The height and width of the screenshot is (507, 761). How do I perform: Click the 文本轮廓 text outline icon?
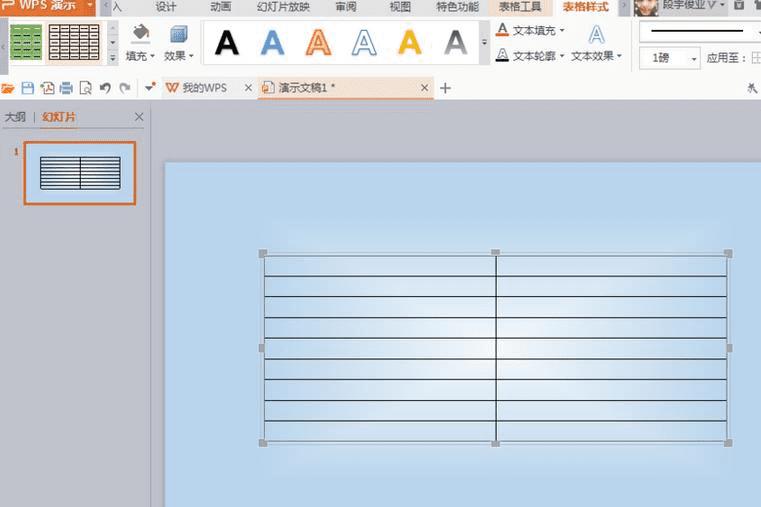(x=502, y=55)
